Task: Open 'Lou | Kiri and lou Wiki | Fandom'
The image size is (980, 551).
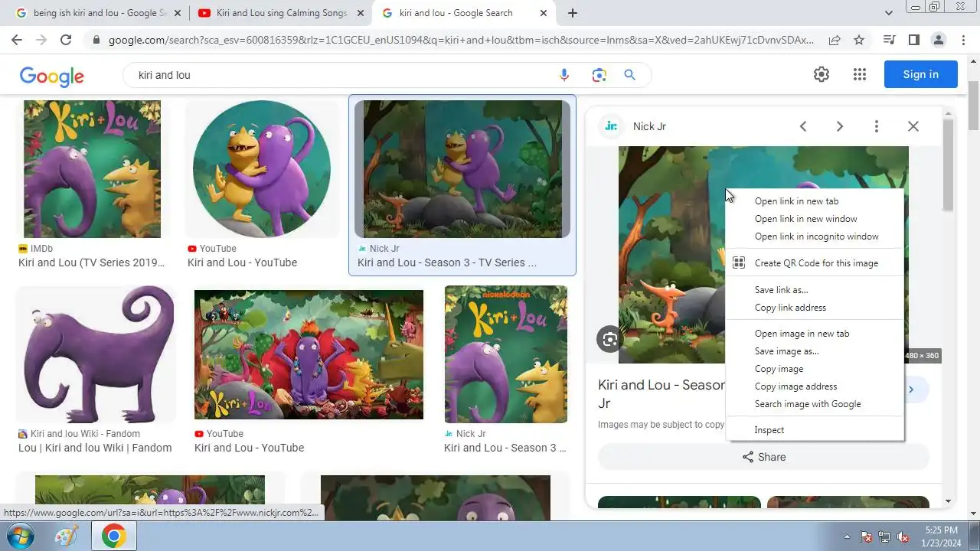Action: click(95, 448)
